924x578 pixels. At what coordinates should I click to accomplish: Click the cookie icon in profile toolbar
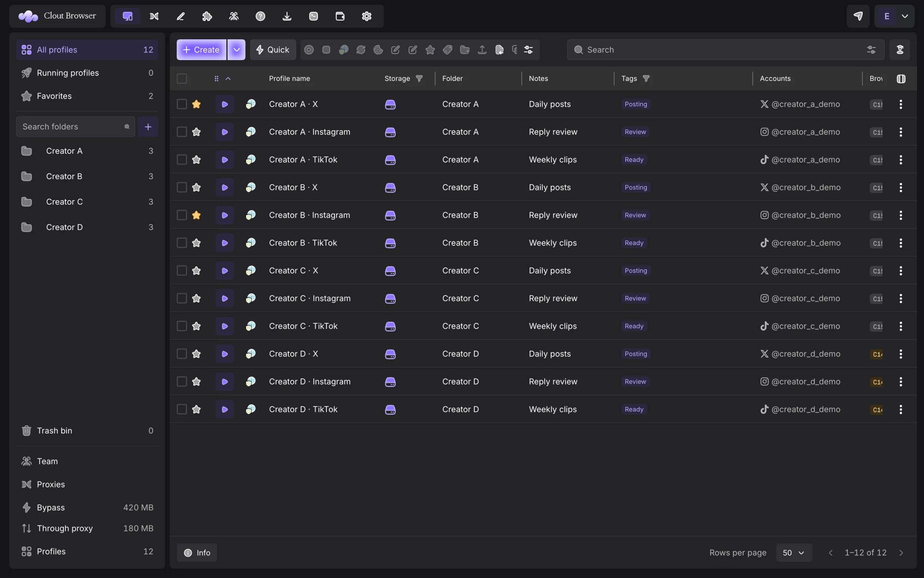(378, 50)
